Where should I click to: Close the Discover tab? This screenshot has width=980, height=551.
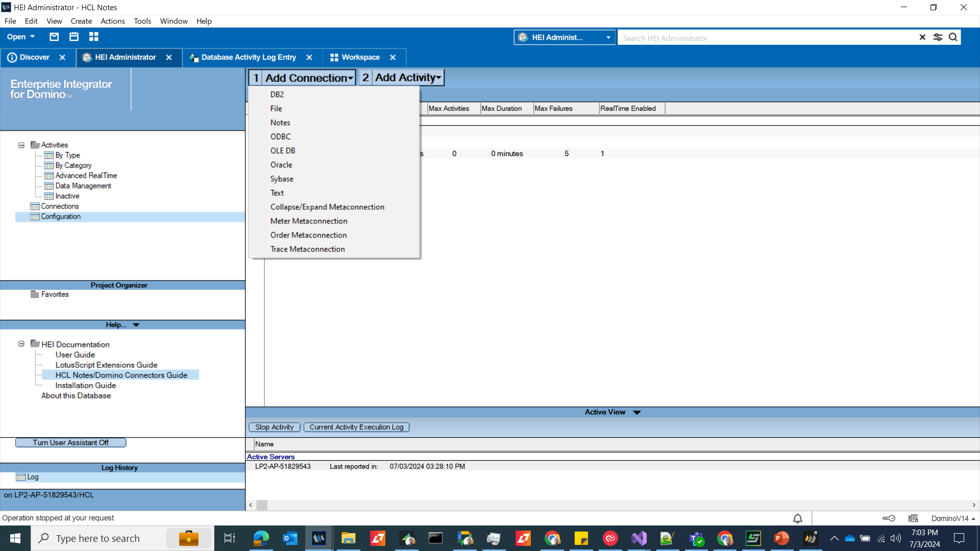(x=62, y=58)
